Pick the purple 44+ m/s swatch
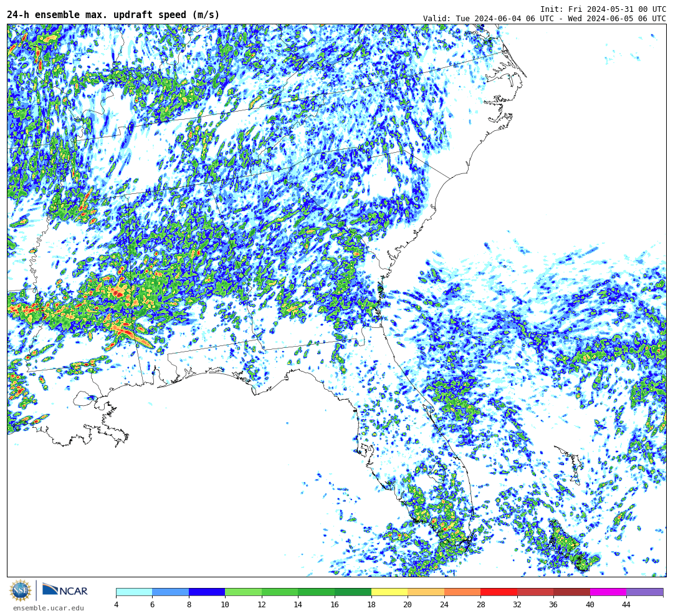This screenshot has width=673, height=616. click(x=645, y=592)
